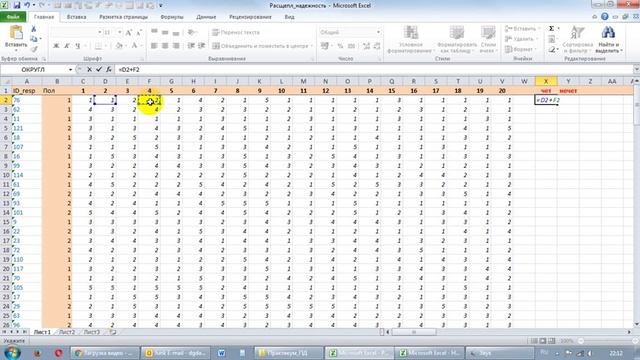
Task: Click the text Orientation icon
Action: pos(191,32)
